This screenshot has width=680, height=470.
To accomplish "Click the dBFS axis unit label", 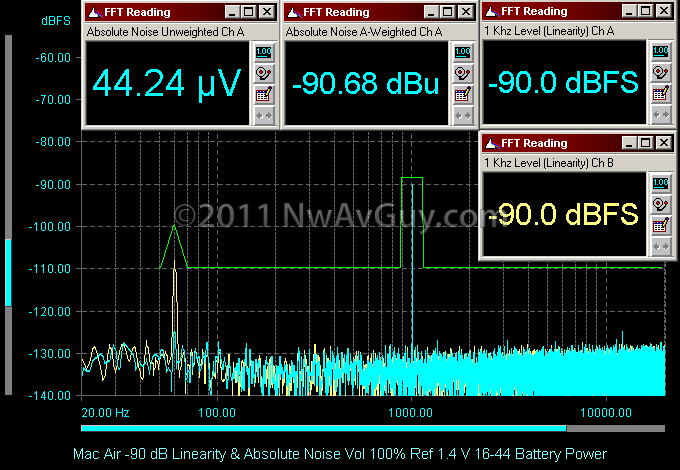I will click(x=56, y=21).
